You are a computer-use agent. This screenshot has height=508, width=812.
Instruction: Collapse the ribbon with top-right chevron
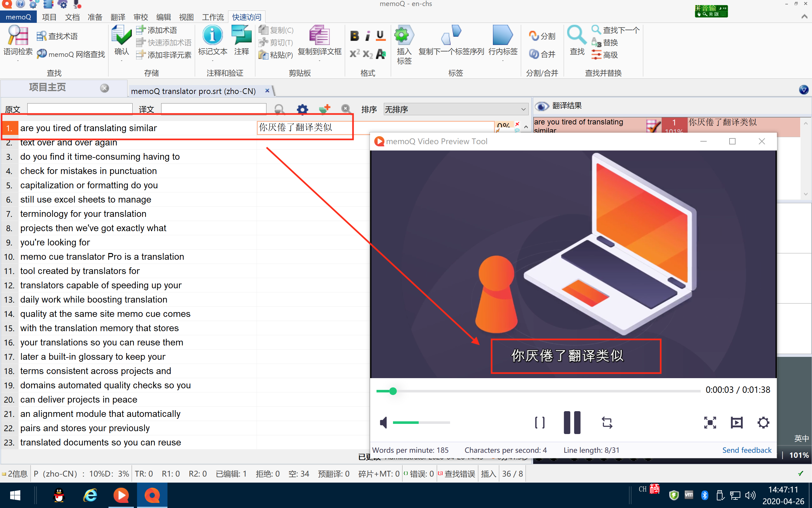[804, 17]
